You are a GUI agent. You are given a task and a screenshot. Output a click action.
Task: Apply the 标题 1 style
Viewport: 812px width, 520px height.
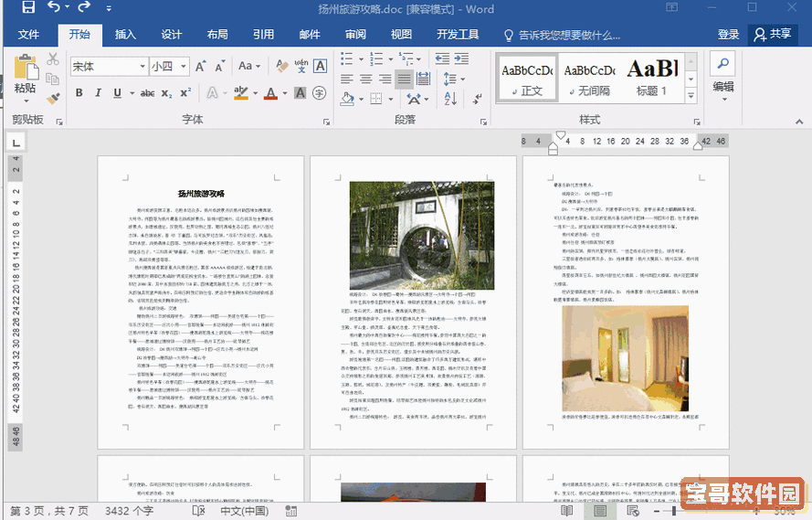point(652,77)
